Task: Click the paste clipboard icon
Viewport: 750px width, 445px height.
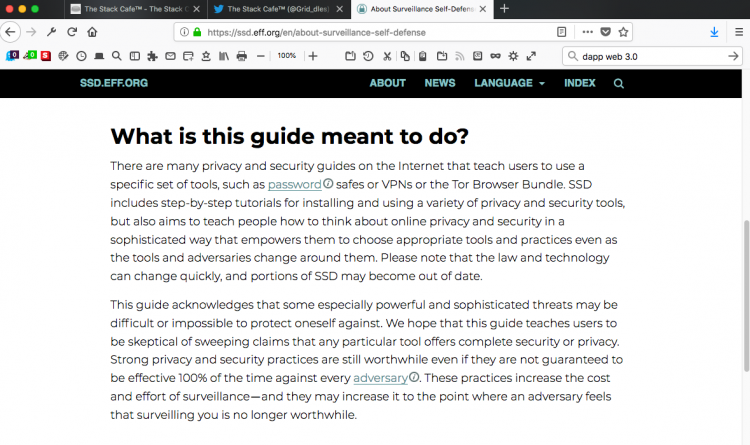Action: (x=423, y=56)
